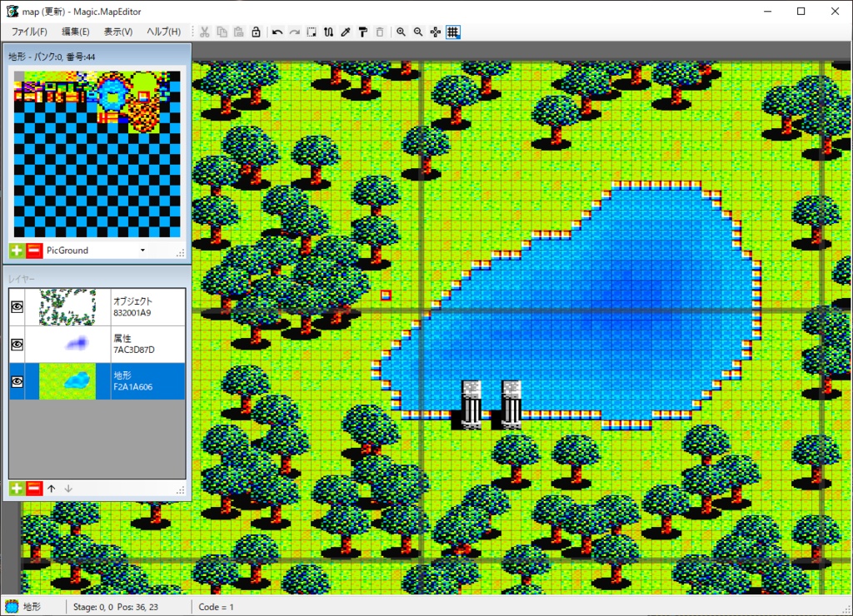Viewport: 853px width, 616px height.
Task: Select the paint roller fill tool
Action: [363, 32]
